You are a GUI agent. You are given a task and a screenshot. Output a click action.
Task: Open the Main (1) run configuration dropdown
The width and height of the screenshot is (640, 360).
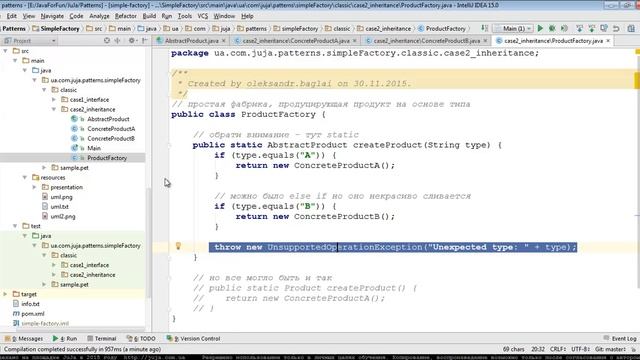coord(513,29)
